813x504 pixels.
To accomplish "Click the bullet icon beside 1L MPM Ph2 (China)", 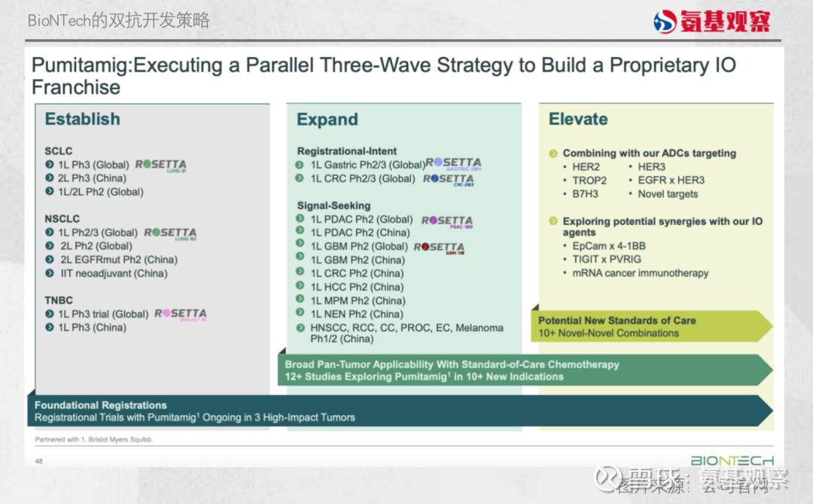I will (x=300, y=299).
